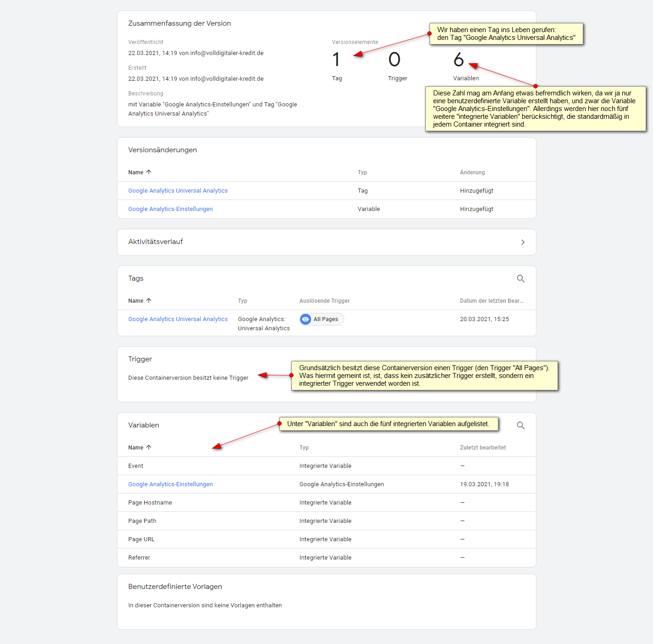This screenshot has height=644, width=653.
Task: Expand the Aktivitätsverlauf chevron arrow
Action: (x=523, y=242)
